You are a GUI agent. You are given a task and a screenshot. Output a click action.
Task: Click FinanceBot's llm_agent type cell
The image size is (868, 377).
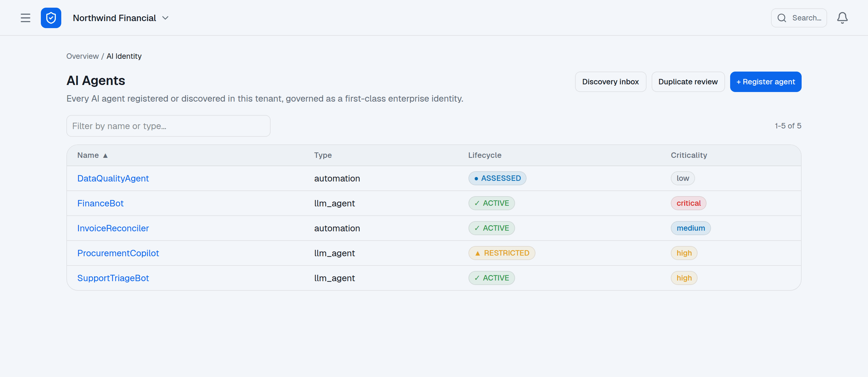(334, 203)
